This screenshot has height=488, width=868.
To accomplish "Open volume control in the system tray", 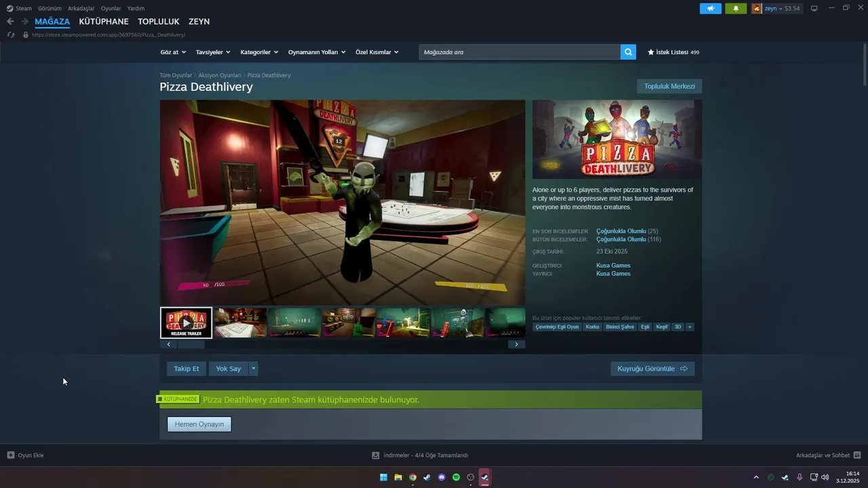I will (x=825, y=477).
